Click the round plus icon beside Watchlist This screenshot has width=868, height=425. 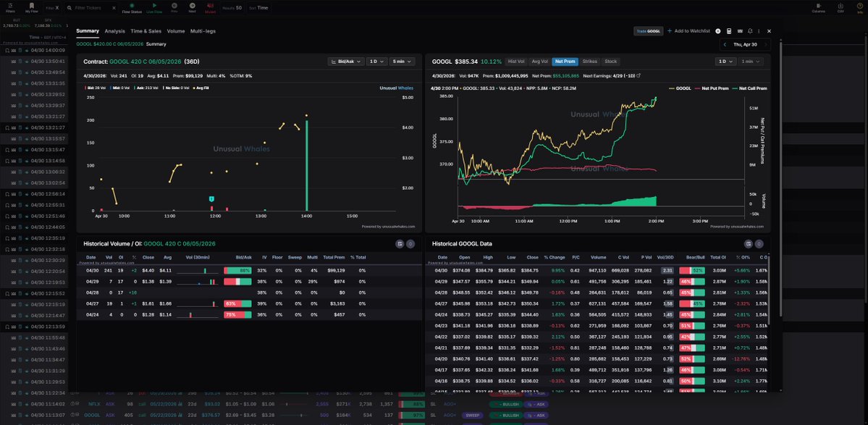(x=718, y=31)
